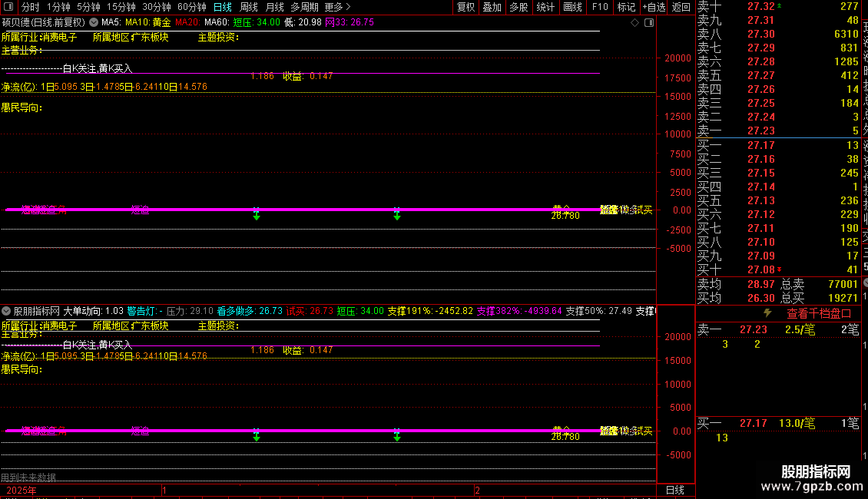
Task: Click the 返回 back button
Action: pos(681,7)
